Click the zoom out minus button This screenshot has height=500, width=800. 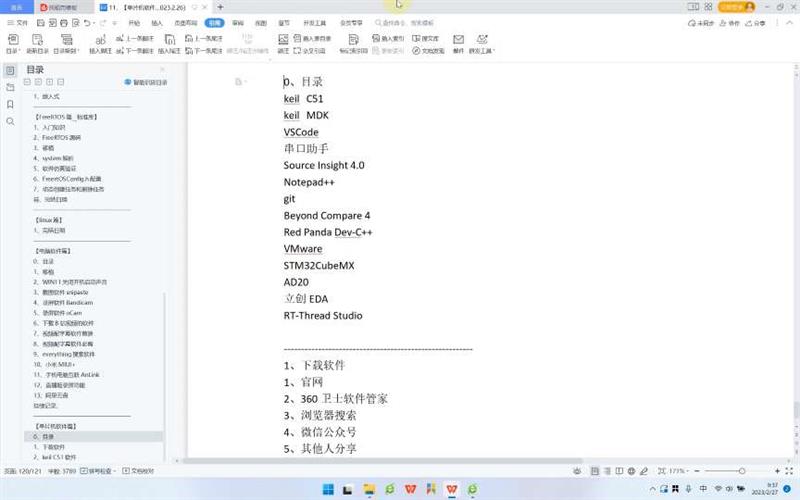[697, 471]
